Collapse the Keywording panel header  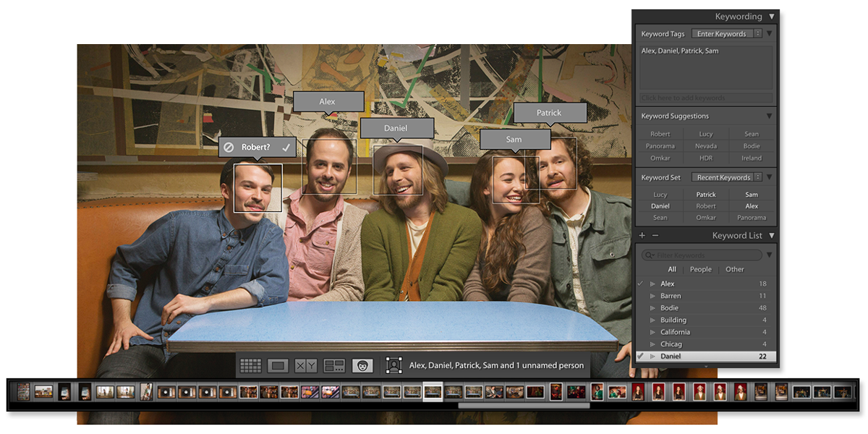(x=772, y=16)
